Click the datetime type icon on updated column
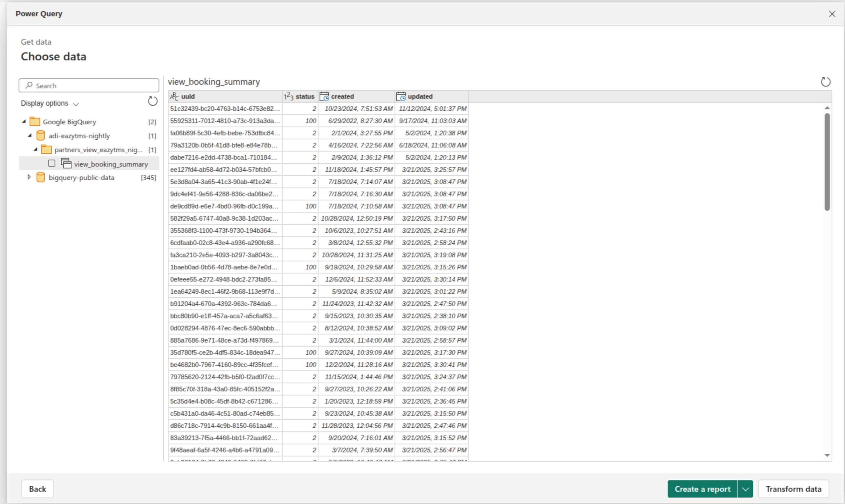845x504 pixels. (x=401, y=96)
